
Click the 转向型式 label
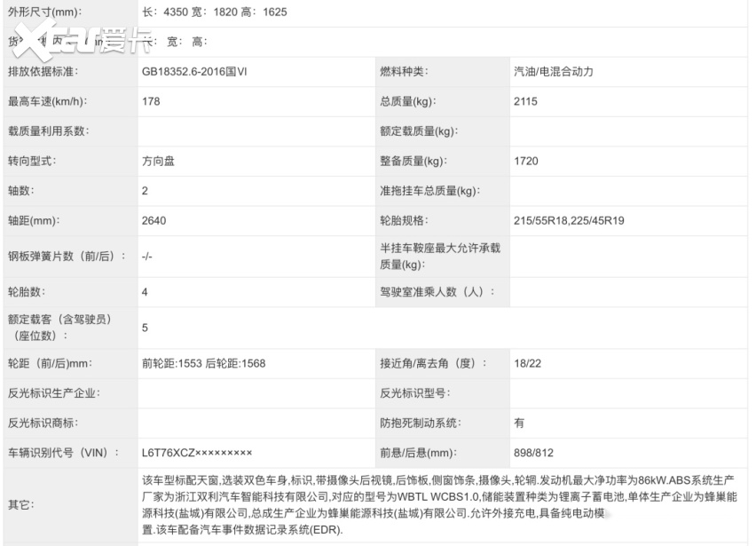click(x=32, y=161)
